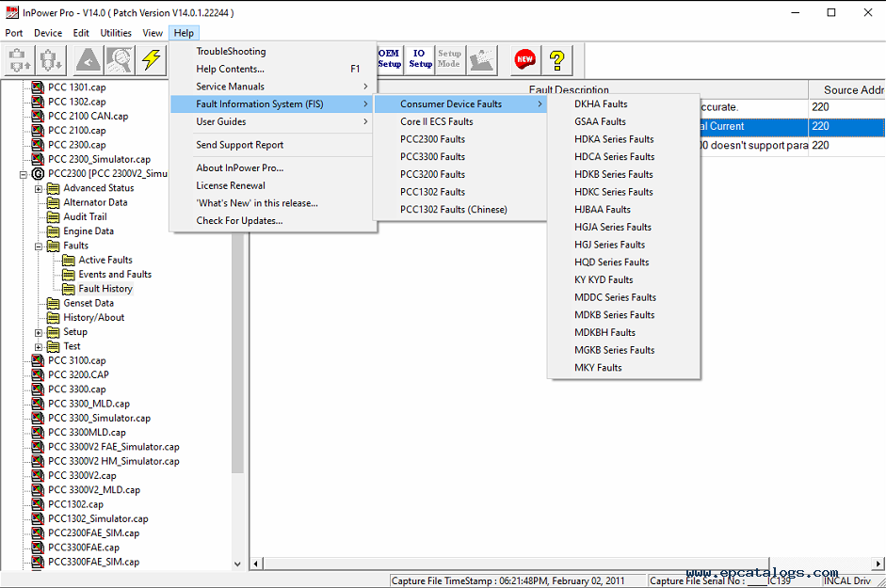Viewport: 886px width, 588px height.
Task: Click the PCC1302.cap file icon
Action: 38,504
